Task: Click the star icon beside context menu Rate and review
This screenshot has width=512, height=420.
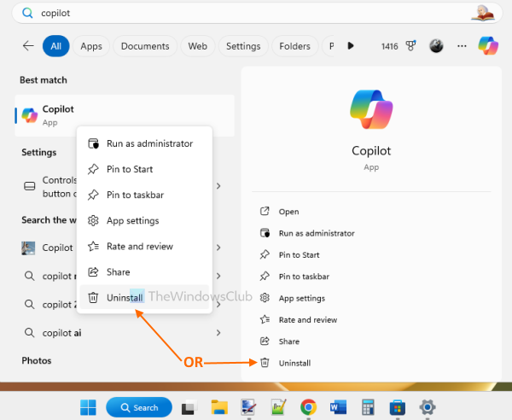Action: tap(93, 246)
